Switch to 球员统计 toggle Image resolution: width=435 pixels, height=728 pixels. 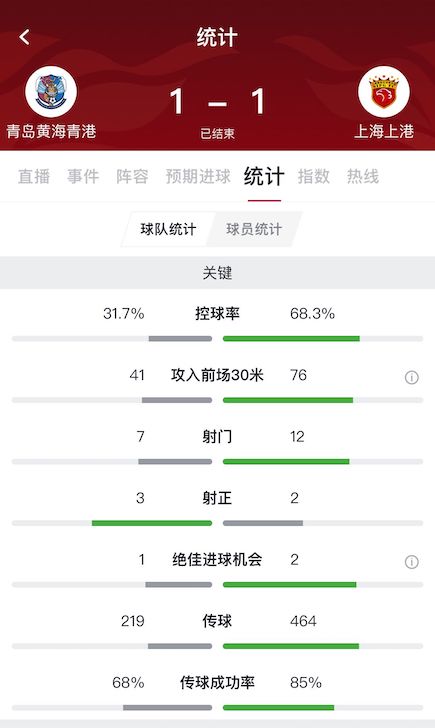tap(254, 229)
